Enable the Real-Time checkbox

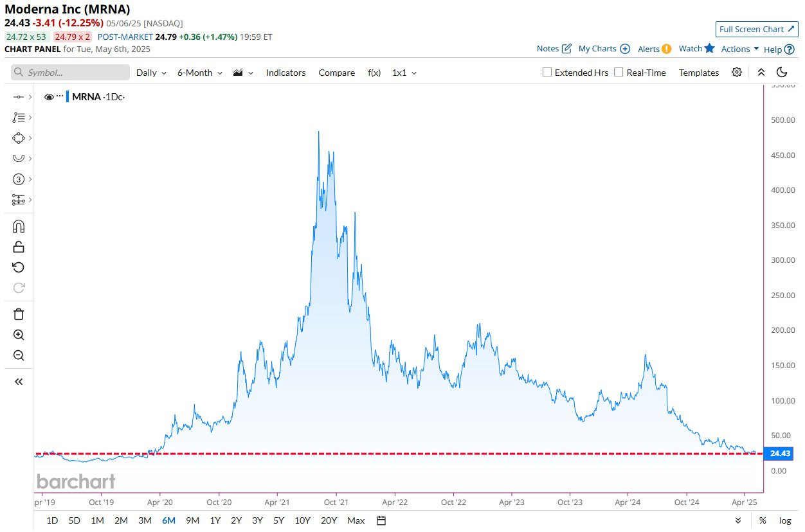(619, 73)
